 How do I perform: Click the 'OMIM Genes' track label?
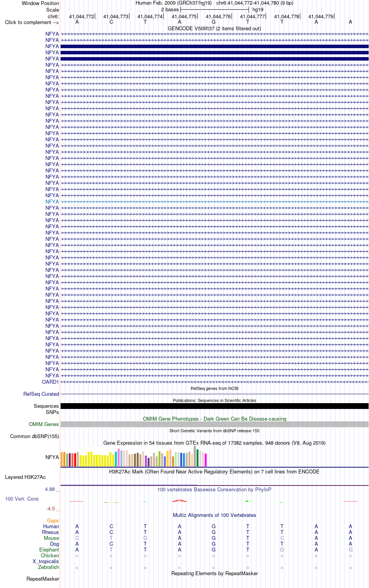pos(44,424)
